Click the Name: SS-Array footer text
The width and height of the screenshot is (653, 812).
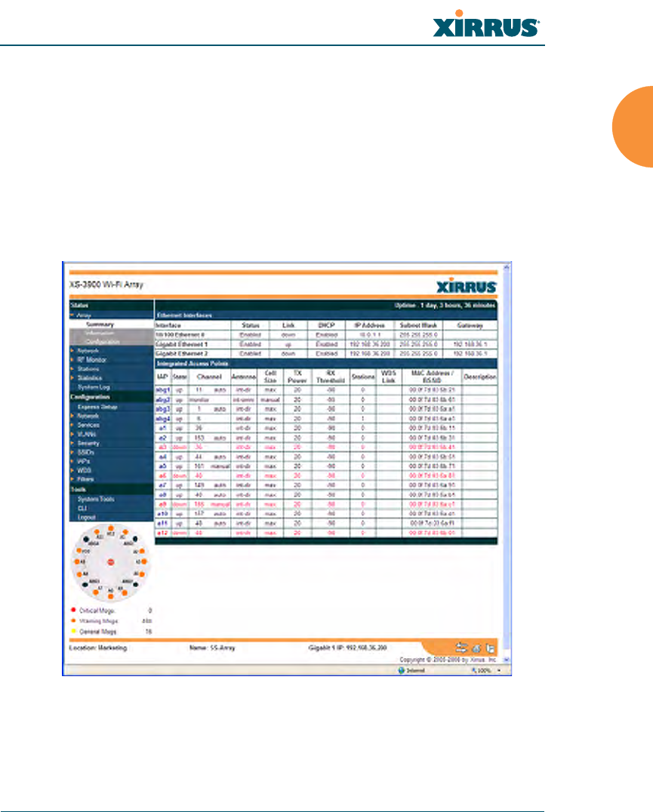212,647
